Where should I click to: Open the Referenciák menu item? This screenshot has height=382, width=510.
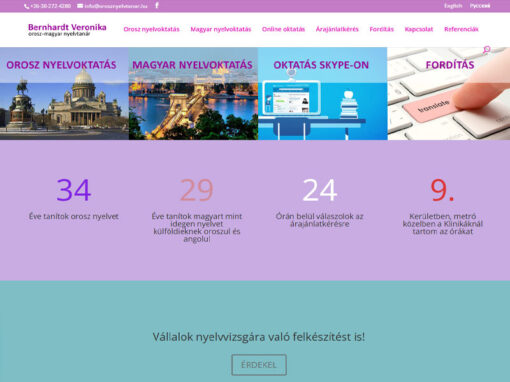pos(461,29)
